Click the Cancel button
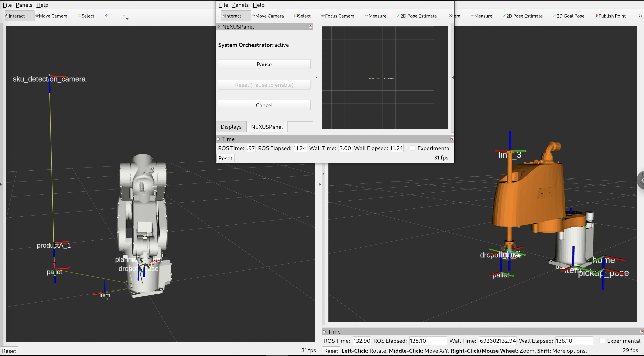 (264, 105)
